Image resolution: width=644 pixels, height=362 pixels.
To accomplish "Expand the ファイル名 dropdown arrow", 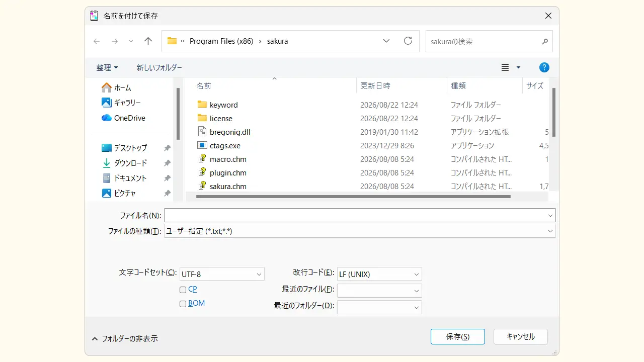I will (x=550, y=215).
